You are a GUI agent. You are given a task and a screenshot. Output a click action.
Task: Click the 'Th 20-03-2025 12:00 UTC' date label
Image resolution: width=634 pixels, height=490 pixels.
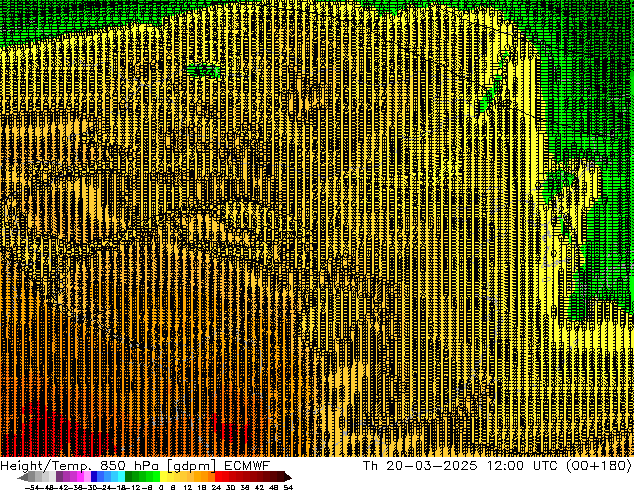460,466
